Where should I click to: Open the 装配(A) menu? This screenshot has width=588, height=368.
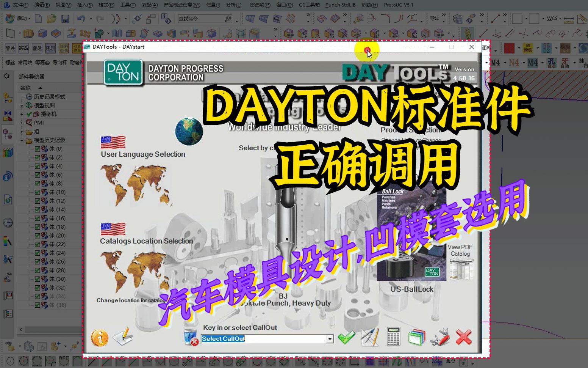(149, 5)
